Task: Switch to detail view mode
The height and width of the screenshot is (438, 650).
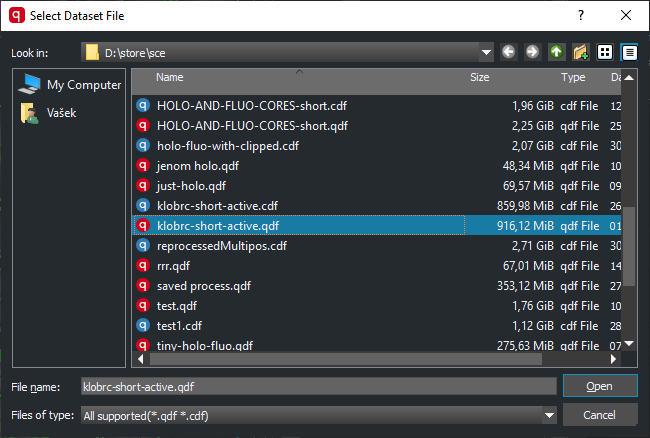Action: [x=629, y=52]
